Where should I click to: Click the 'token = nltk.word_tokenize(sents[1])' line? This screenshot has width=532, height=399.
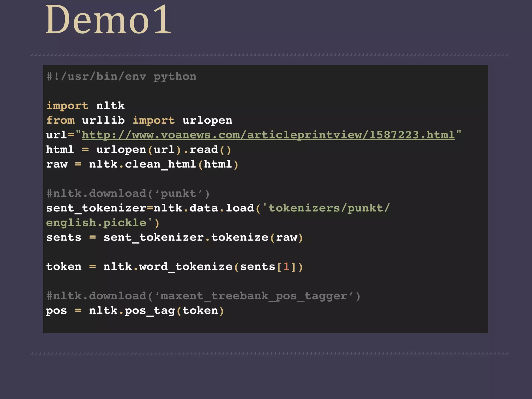tap(175, 267)
